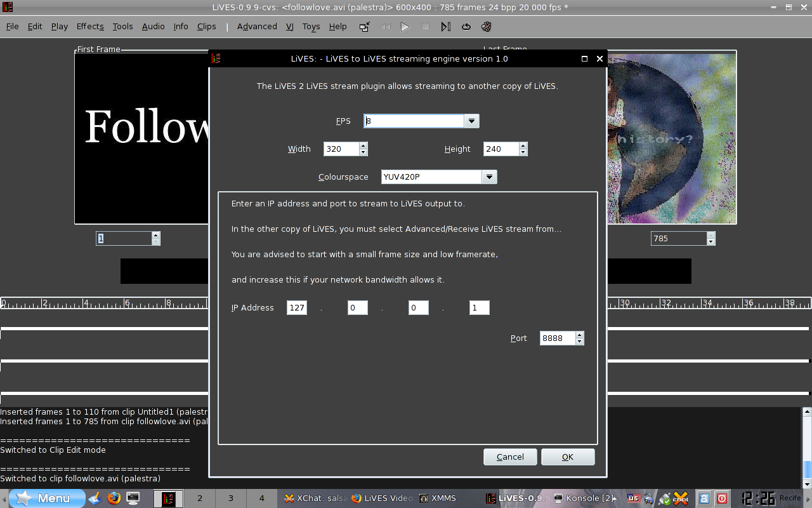Increase Port using up stepper arrow

[x=580, y=335]
